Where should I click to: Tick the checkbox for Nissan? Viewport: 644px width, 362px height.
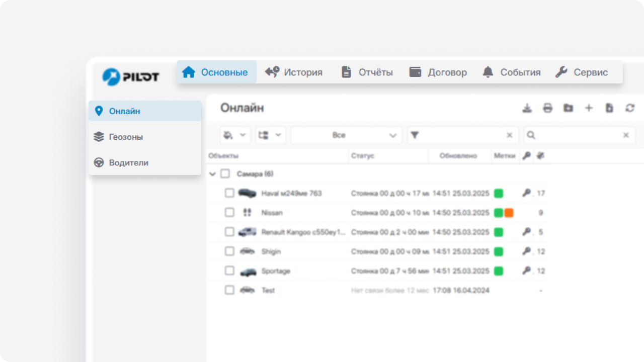click(x=229, y=213)
